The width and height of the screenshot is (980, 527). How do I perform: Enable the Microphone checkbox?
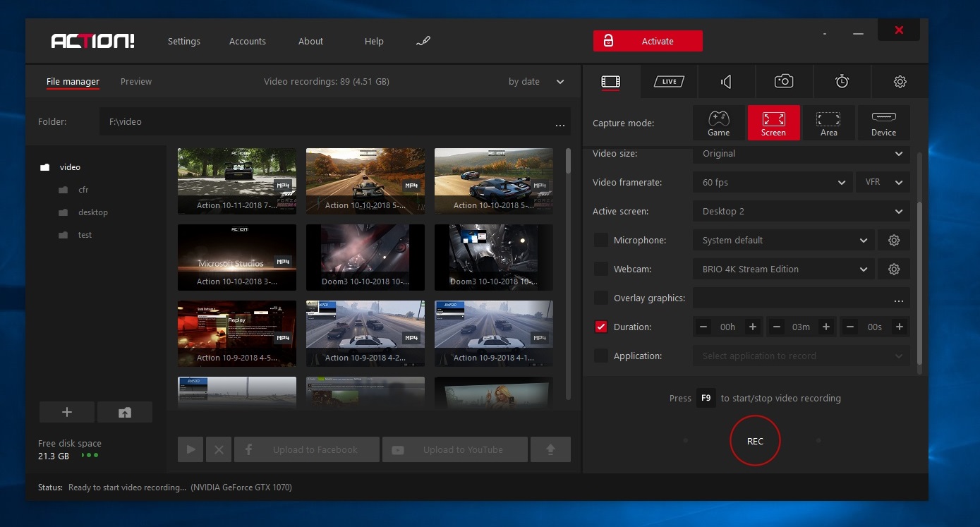coord(601,241)
